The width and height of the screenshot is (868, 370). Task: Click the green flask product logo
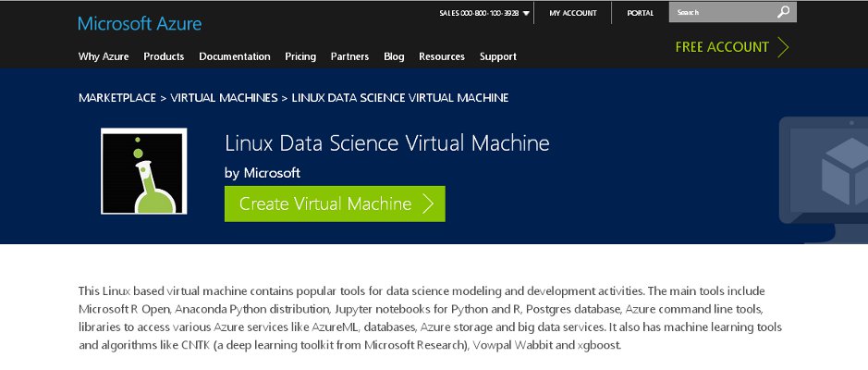144,171
